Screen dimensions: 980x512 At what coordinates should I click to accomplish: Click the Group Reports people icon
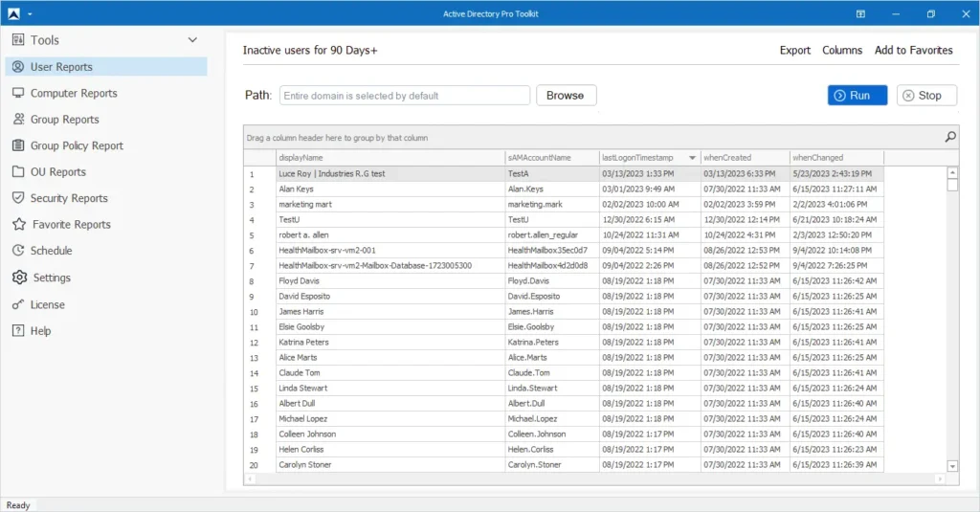point(18,119)
